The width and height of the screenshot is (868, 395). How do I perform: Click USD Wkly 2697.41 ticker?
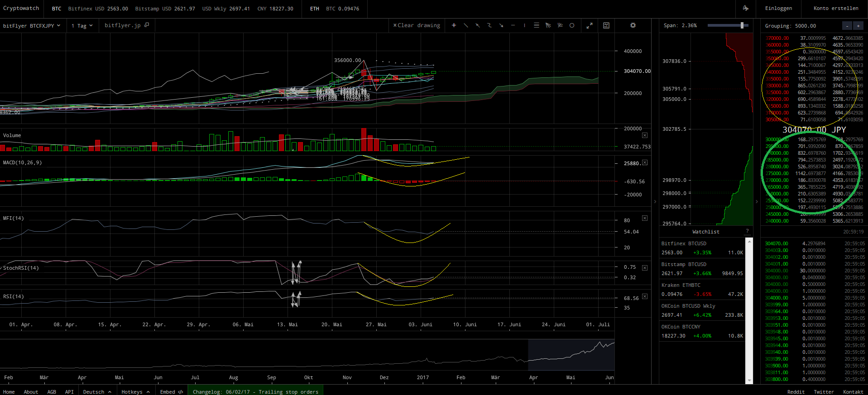point(226,9)
